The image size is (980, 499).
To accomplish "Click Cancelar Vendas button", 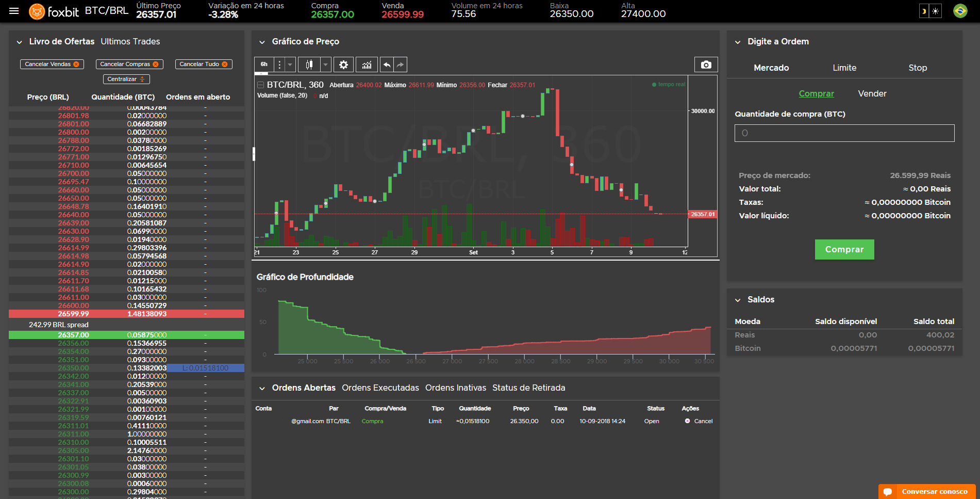I will (x=52, y=64).
